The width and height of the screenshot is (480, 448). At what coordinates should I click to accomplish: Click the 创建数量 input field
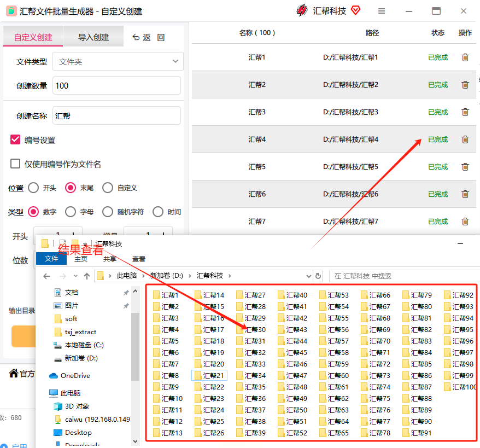(x=116, y=85)
